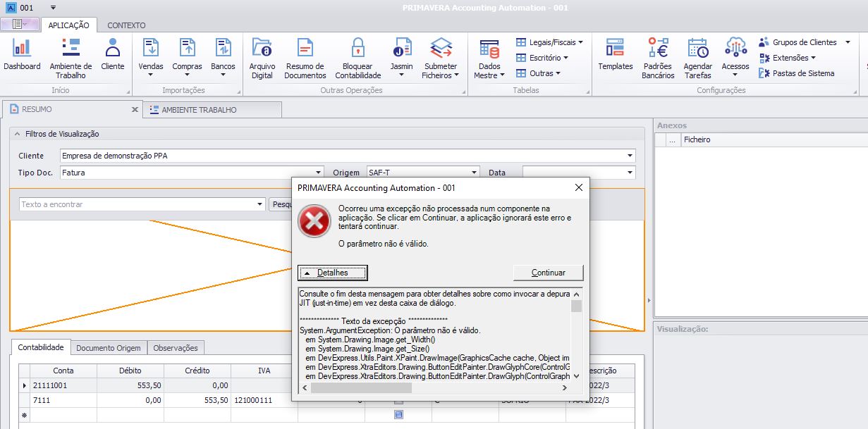Collapse the Detalhes button in error dialog

tap(333, 273)
